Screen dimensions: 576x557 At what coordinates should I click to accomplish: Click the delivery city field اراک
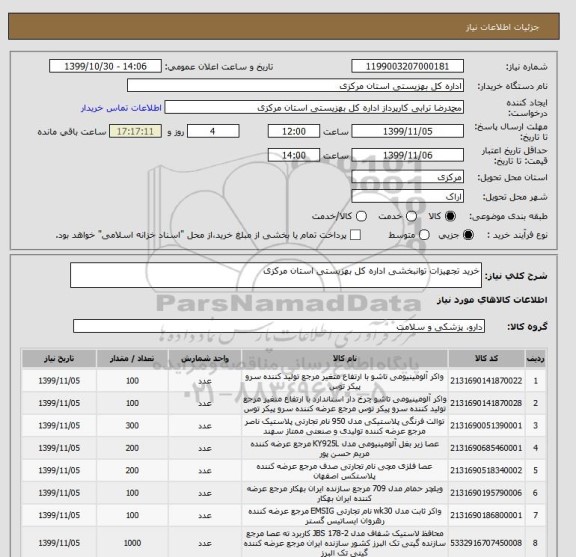tap(407, 197)
